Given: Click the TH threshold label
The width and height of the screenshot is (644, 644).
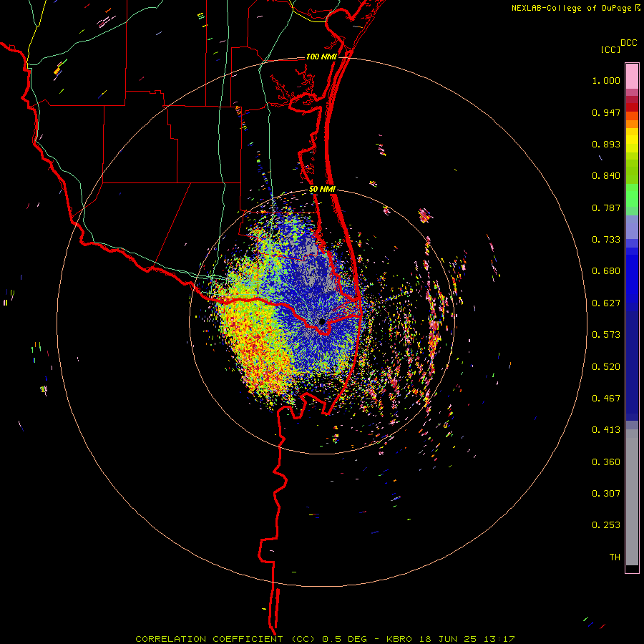Looking at the screenshot, I should click(x=615, y=557).
